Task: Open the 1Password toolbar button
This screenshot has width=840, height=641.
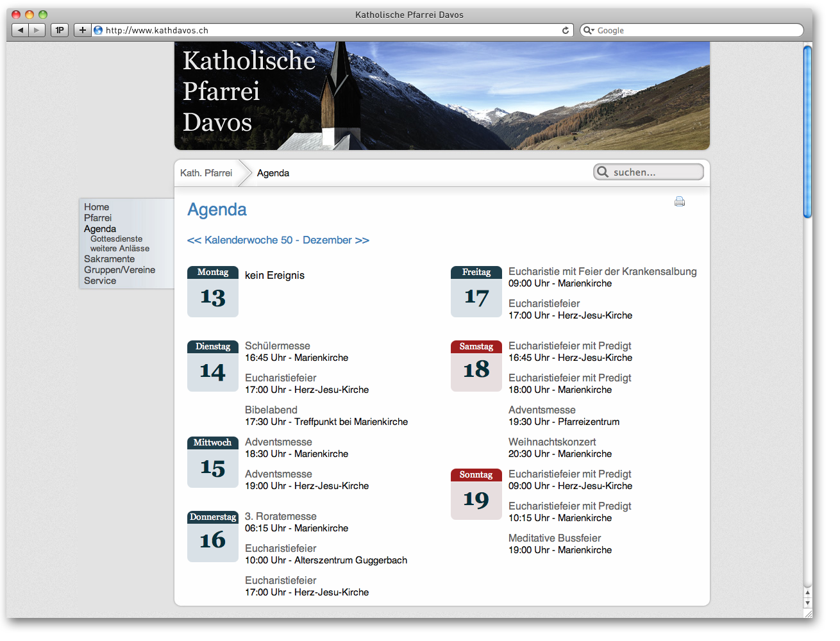Action: (x=60, y=30)
